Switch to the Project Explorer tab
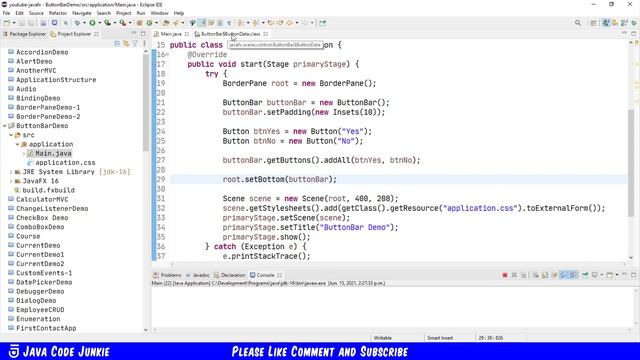Image resolution: width=640 pixels, height=360 pixels. point(74,34)
